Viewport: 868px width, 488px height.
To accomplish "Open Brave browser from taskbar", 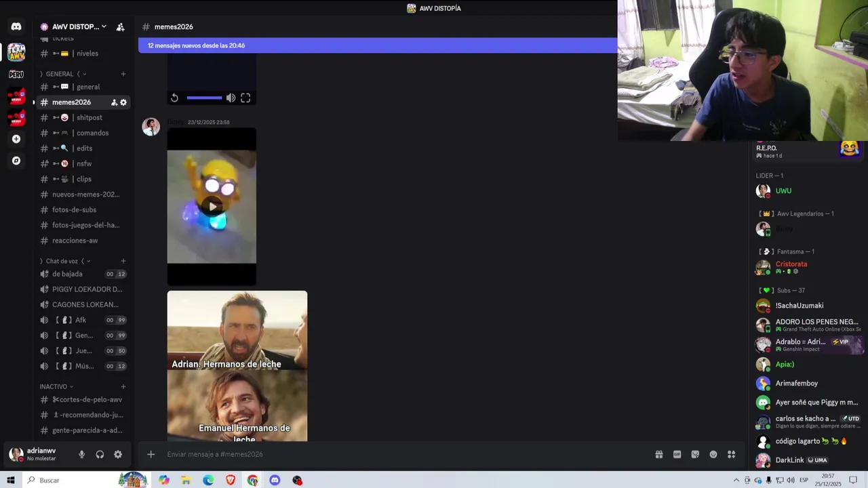I will pos(231,480).
